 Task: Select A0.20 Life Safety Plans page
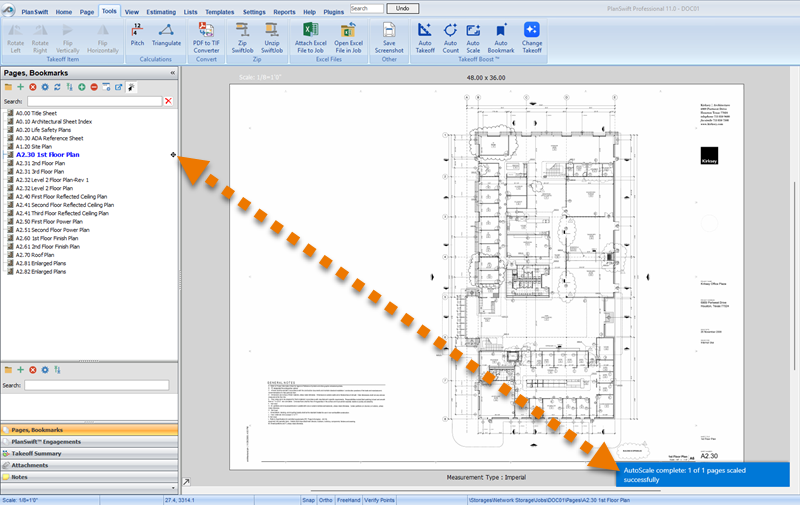point(43,130)
